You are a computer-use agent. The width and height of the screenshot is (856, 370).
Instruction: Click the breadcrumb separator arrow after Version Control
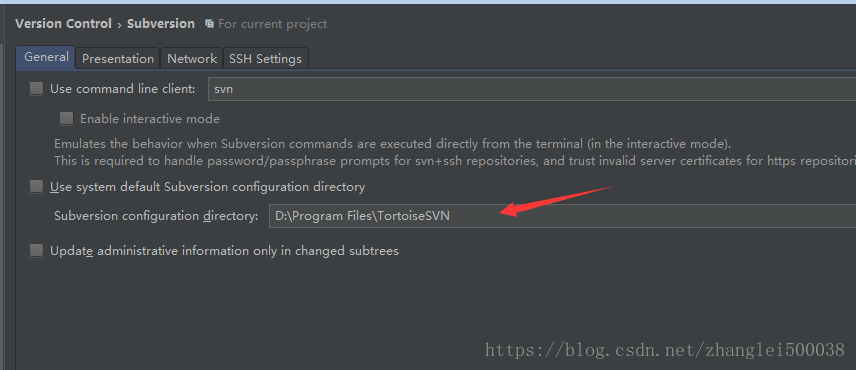point(119,25)
